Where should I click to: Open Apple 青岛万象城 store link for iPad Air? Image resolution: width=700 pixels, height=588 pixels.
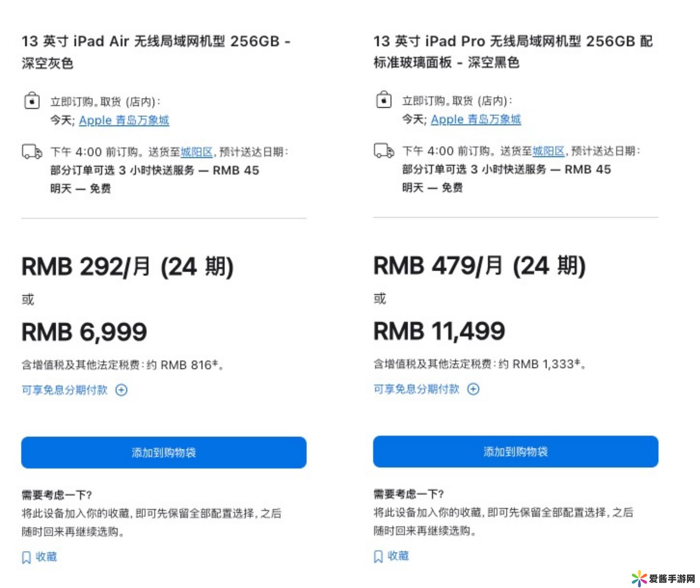[124, 120]
